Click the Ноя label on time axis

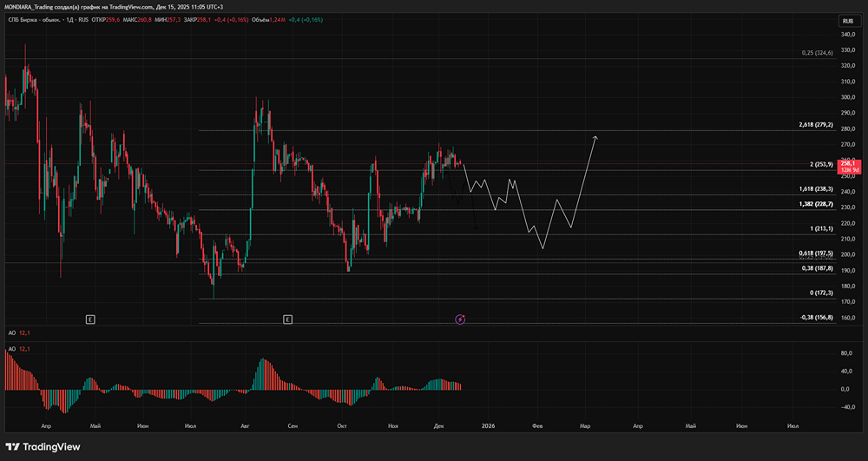[393, 426]
